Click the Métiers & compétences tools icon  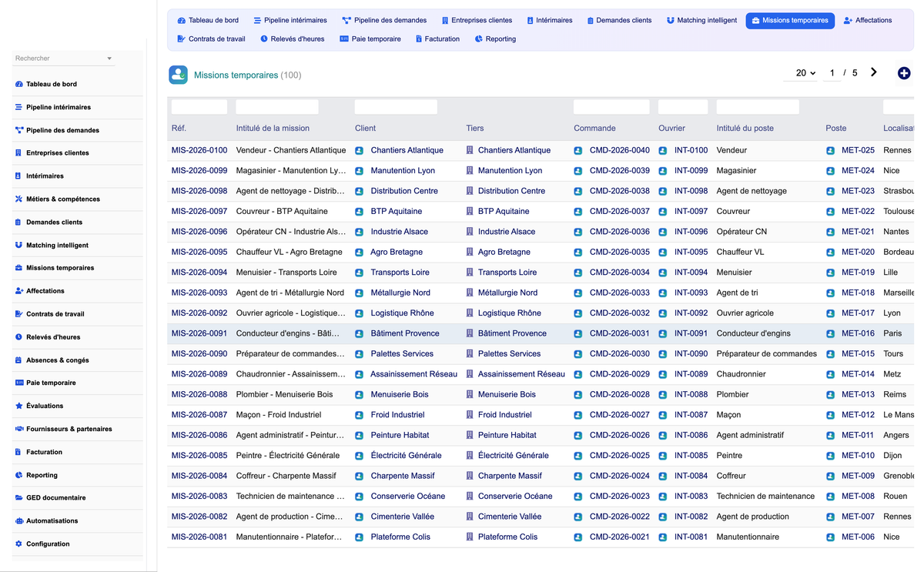(18, 199)
